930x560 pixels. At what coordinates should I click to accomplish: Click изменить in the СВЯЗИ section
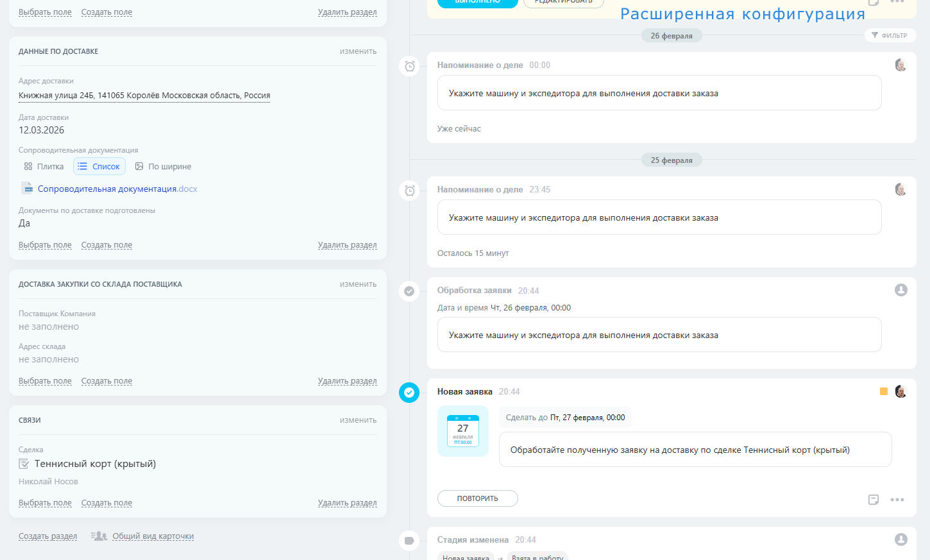point(359,420)
